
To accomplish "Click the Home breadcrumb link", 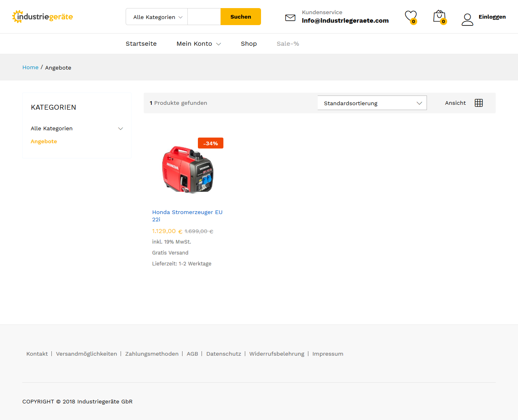I will click(x=30, y=67).
